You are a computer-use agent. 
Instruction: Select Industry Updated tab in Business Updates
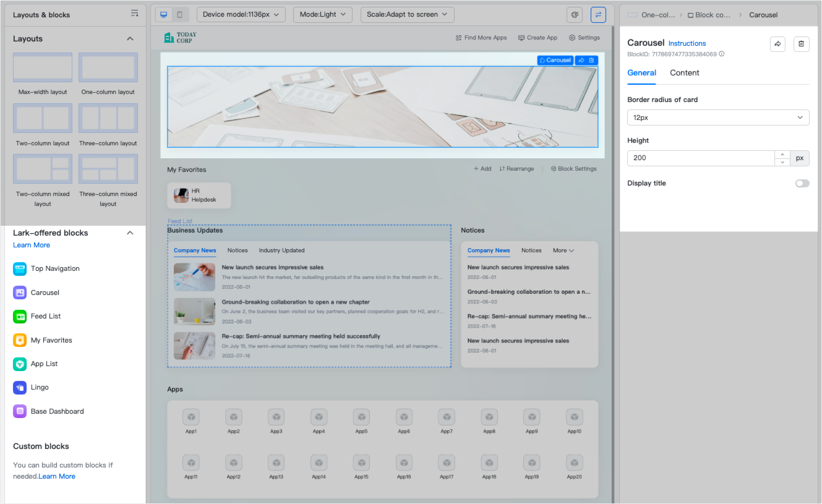click(x=281, y=250)
